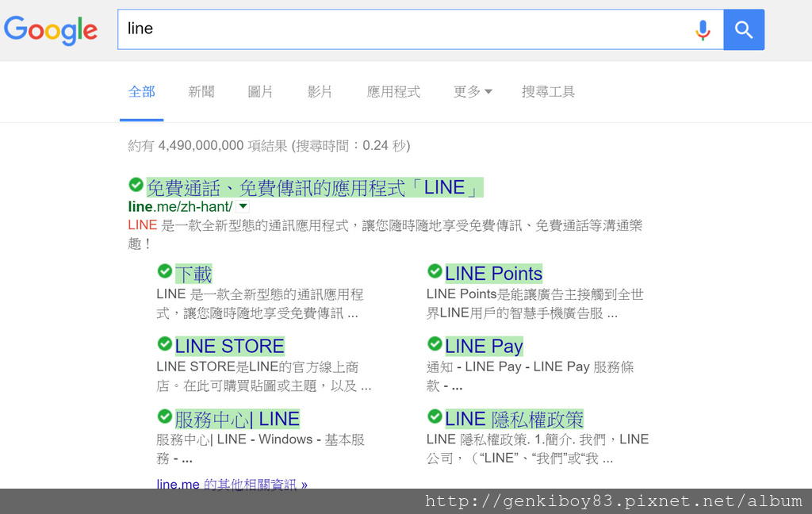The image size is (812, 514).
Task: Click the Google logo
Action: pos(51,30)
